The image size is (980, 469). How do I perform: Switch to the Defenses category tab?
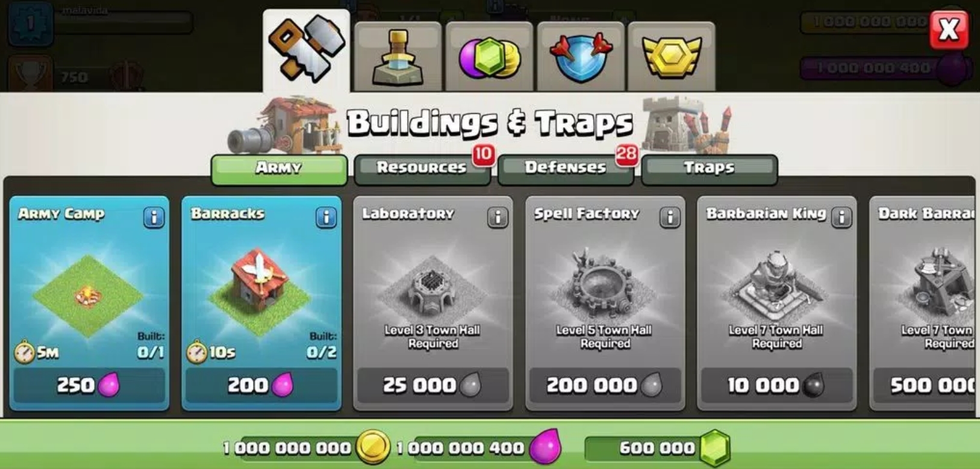[566, 170]
